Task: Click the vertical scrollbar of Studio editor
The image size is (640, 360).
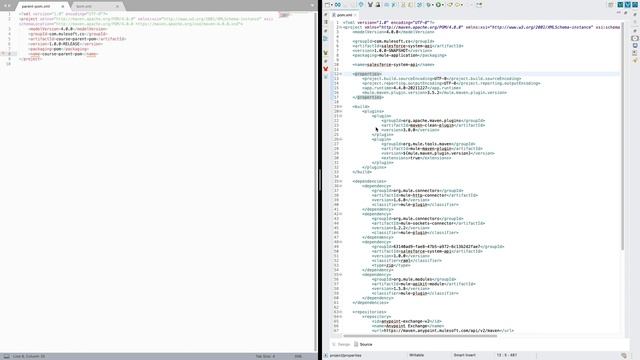Action: 622,137
